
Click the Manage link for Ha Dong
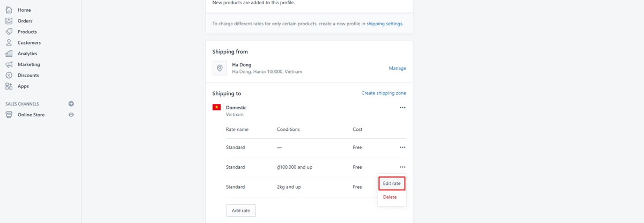tap(398, 68)
